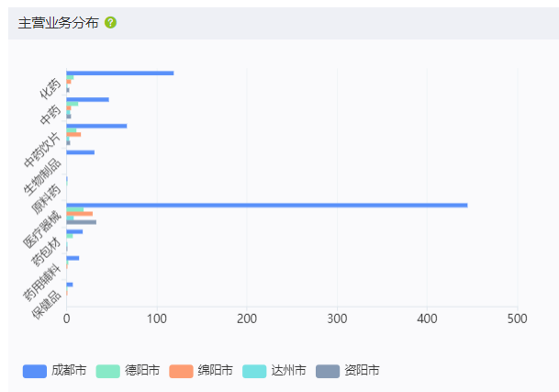Toggle 资阳市 series via gray legend swatch
This screenshot has width=559, height=392.
click(x=328, y=371)
